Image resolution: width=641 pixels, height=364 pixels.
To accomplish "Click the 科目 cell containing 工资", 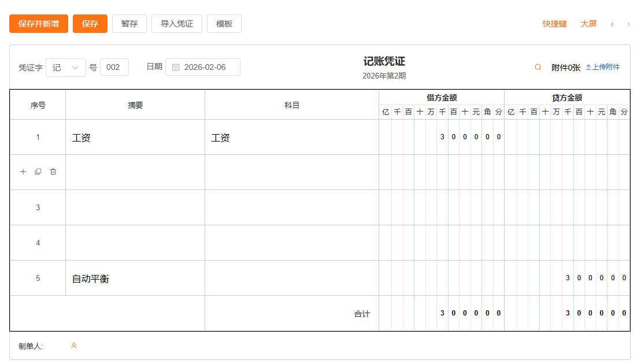I will coord(291,138).
